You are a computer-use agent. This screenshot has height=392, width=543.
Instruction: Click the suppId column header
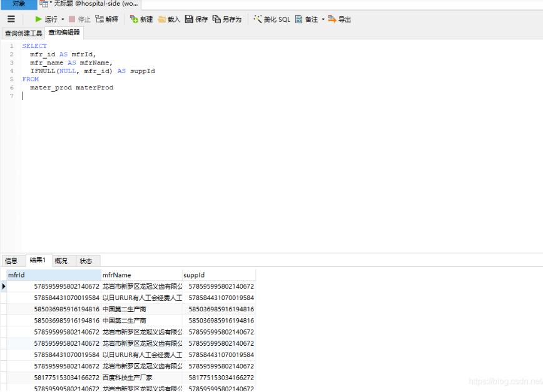coord(218,275)
